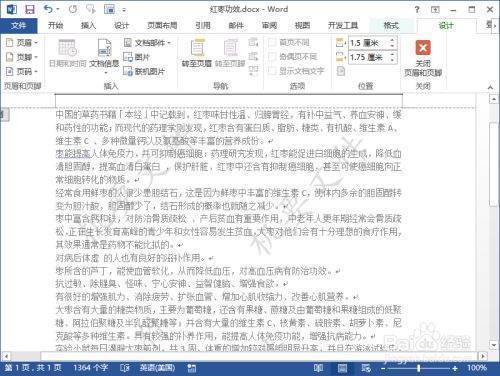Click the horizontal scrollbar left arrow
This screenshot has height=376, width=500.
[5, 356]
